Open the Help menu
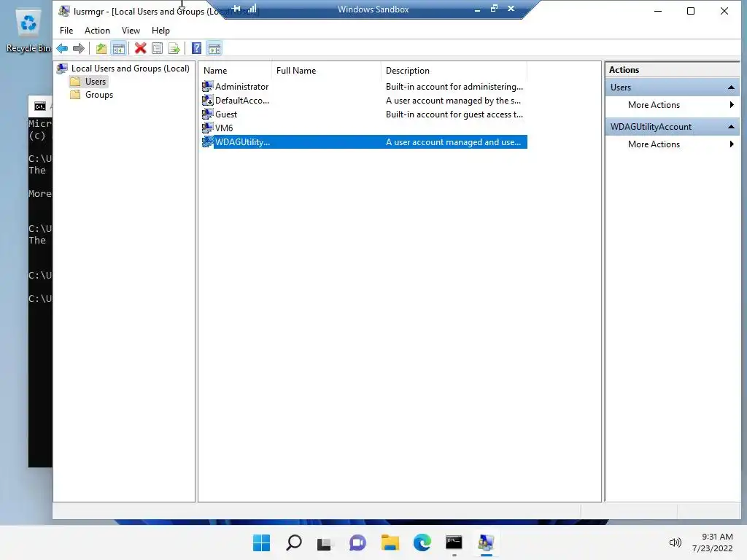Image resolution: width=747 pixels, height=560 pixels. (x=160, y=31)
